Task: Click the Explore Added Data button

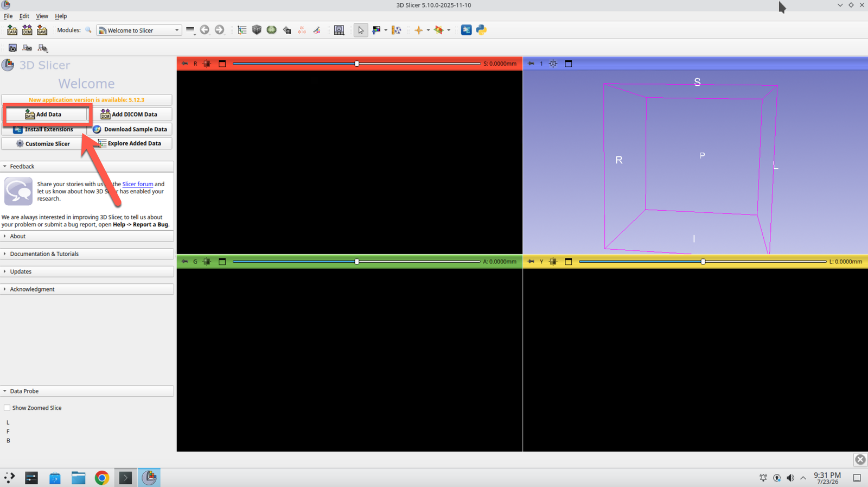Action: [x=129, y=144]
